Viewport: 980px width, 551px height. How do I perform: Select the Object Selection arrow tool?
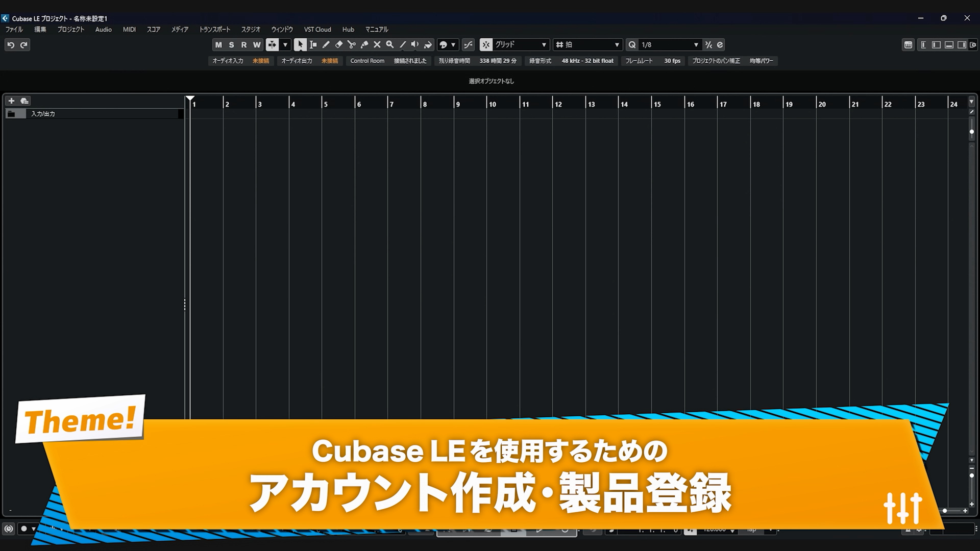pyautogui.click(x=300, y=45)
